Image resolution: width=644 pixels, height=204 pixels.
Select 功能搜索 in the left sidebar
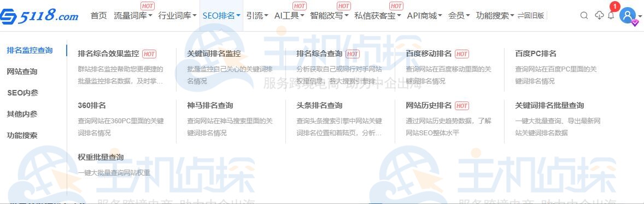22,135
